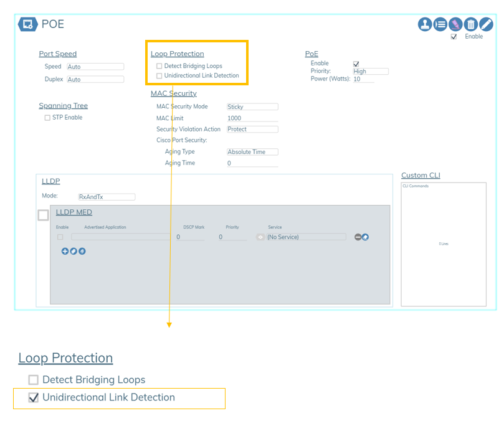Image resolution: width=504 pixels, height=426 pixels.
Task: Open the Speed dropdown set to Auto
Action: [x=95, y=67]
